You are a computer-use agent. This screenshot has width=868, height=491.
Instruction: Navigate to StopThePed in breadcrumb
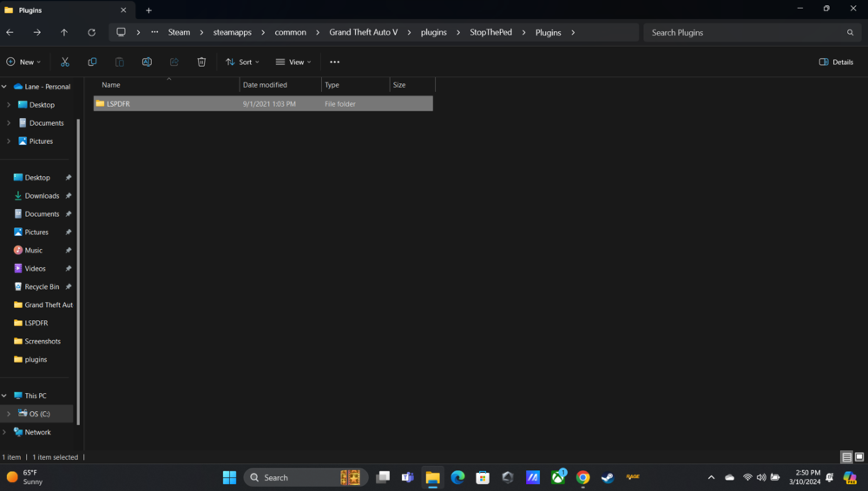point(491,33)
